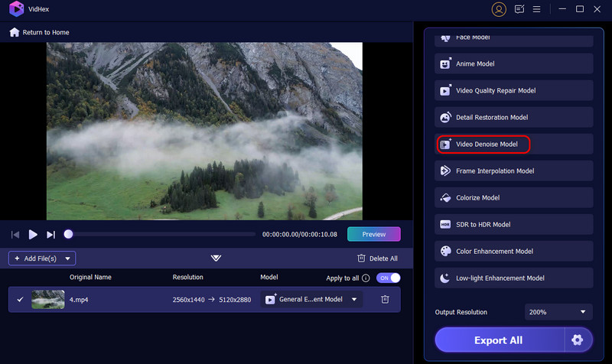The image size is (612, 364).
Task: Open the General Enhancement Model dropdown for 4.mp4
Action: pos(311,299)
